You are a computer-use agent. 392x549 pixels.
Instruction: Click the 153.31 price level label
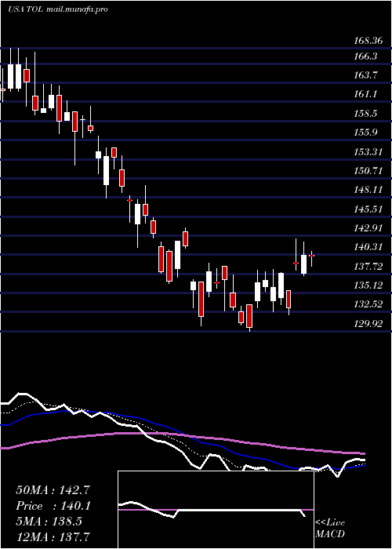point(368,152)
